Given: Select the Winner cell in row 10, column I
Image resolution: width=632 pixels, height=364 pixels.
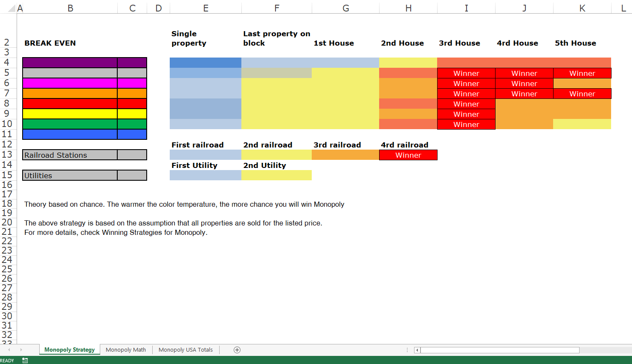Looking at the screenshot, I should [466, 124].
